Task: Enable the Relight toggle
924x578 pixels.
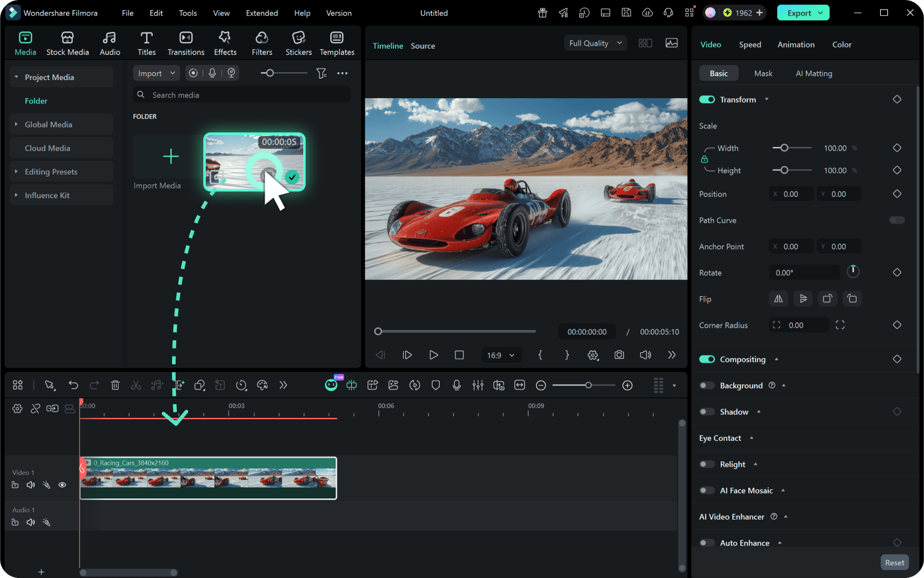Action: tap(707, 464)
